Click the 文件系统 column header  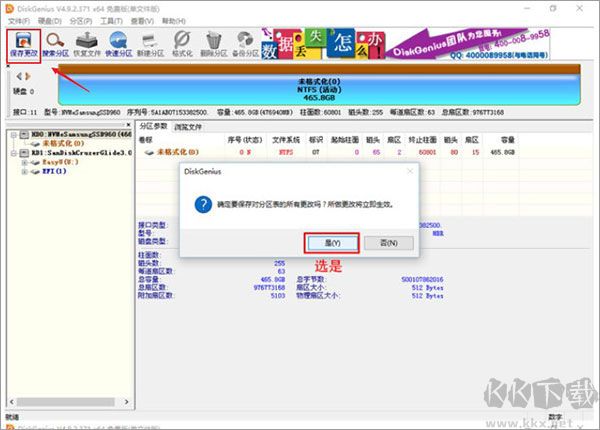(x=286, y=140)
